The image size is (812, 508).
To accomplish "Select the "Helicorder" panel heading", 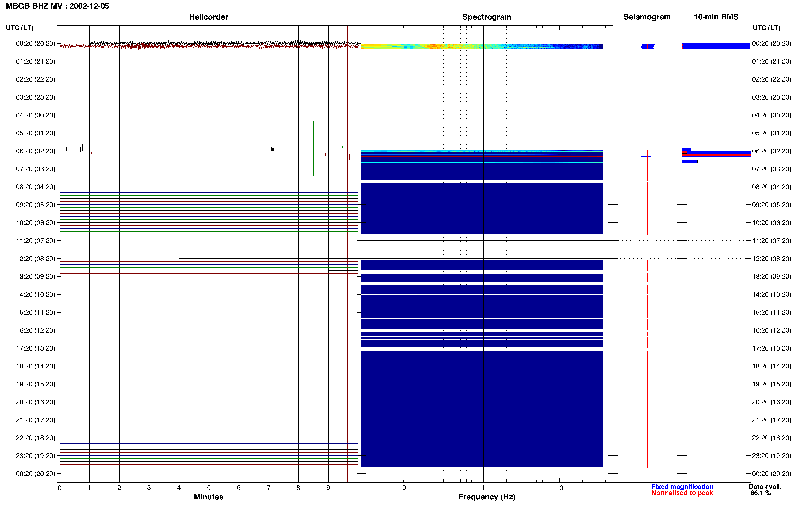I will click(x=209, y=17).
